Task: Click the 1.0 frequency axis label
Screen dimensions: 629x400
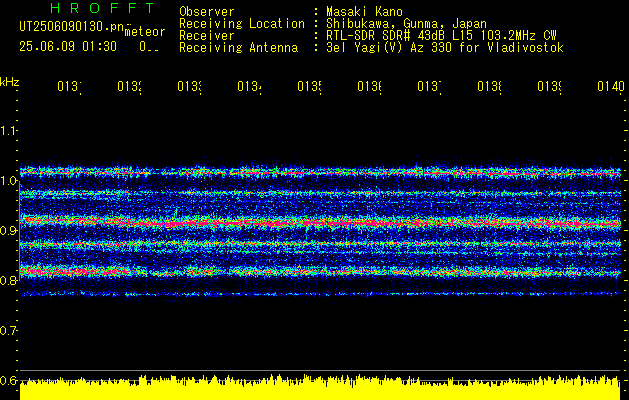Action: pyautogui.click(x=9, y=181)
